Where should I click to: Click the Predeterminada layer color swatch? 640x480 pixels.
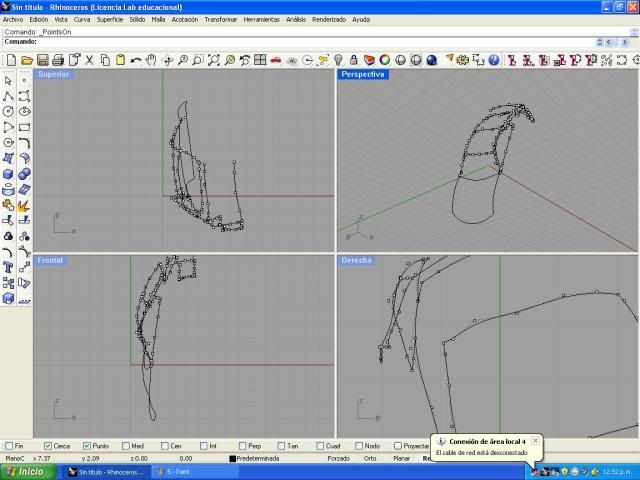[232, 458]
